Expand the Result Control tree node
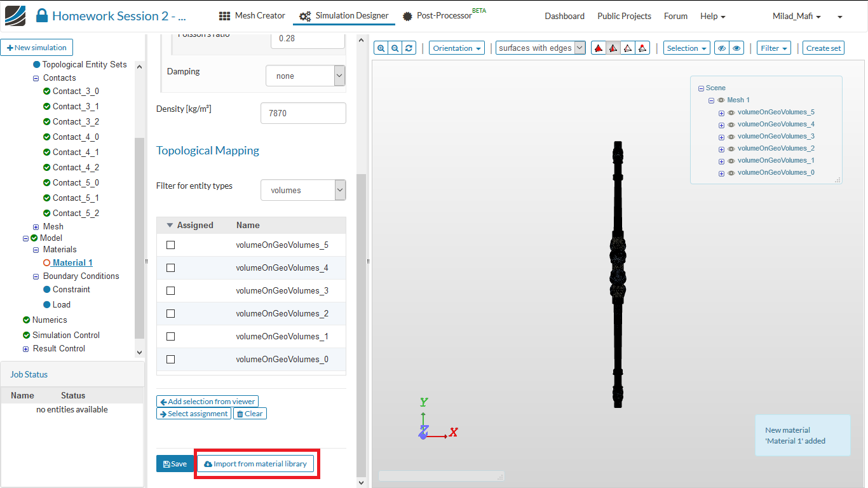The height and width of the screenshot is (488, 868). tap(26, 349)
